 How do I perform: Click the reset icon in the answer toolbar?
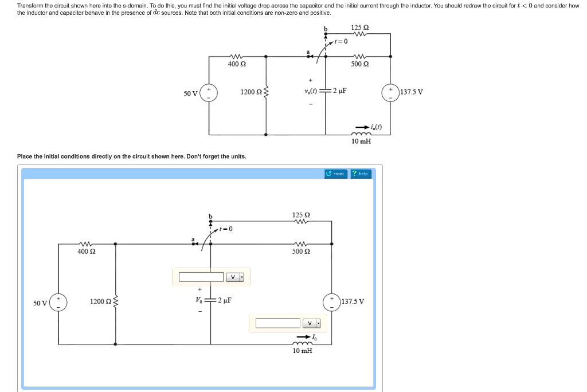[328, 174]
